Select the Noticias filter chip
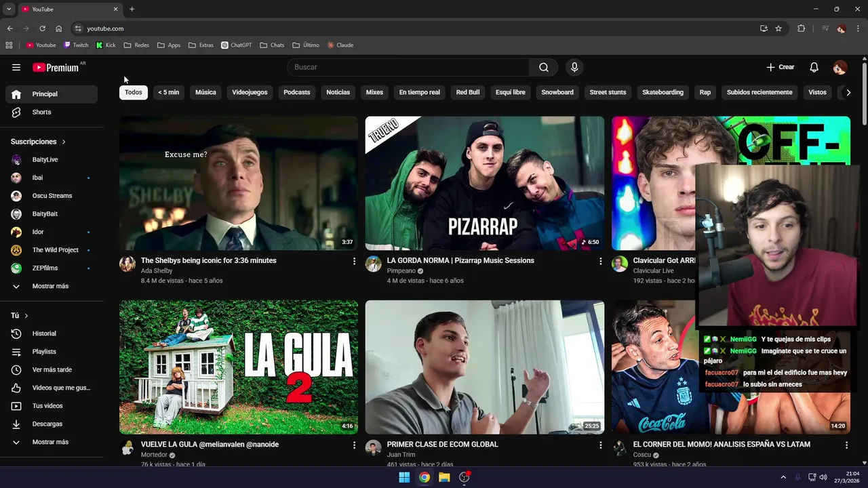 pyautogui.click(x=338, y=92)
